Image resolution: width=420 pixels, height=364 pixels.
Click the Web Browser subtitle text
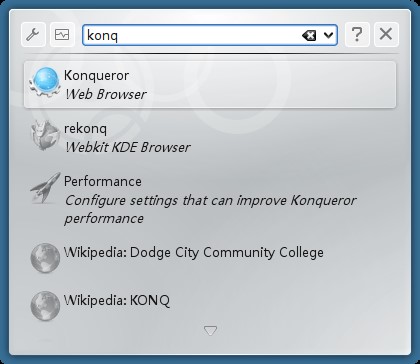(x=106, y=94)
